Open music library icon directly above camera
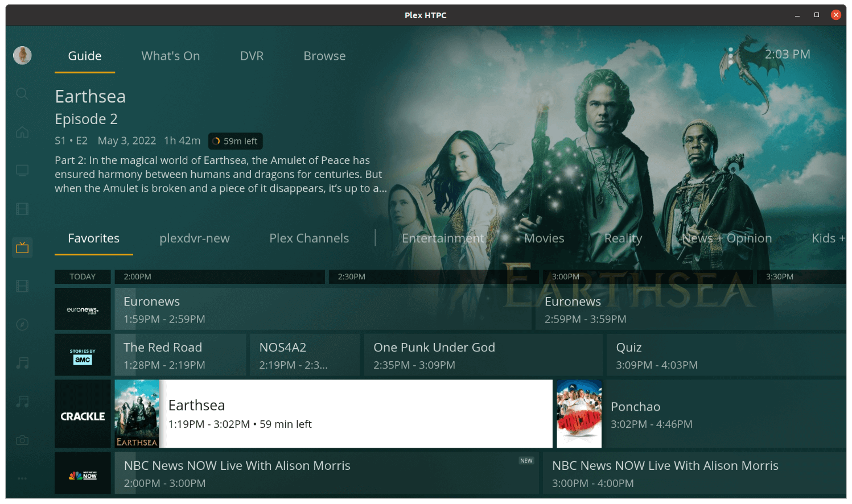The width and height of the screenshot is (852, 504). 22,402
